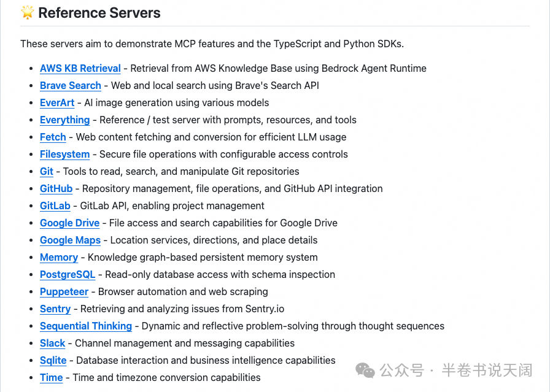Visit the EverArt link
Screen dimensions: 550x392
(57, 103)
